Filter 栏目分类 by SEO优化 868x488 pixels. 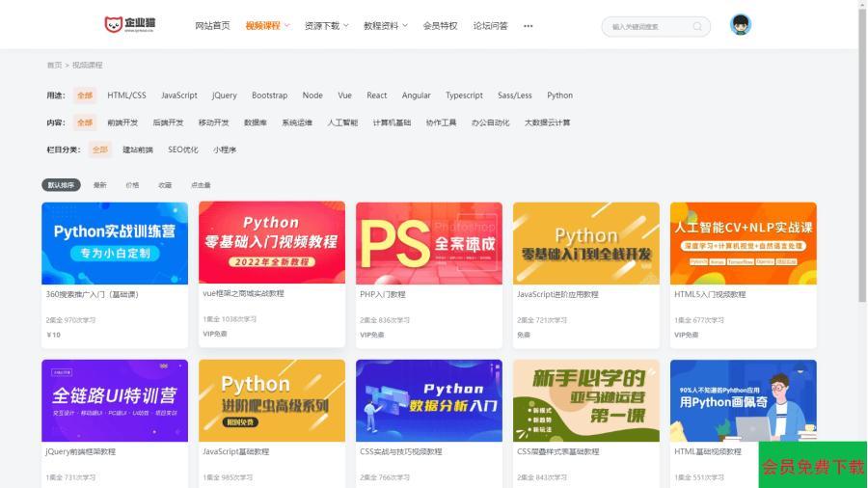182,149
